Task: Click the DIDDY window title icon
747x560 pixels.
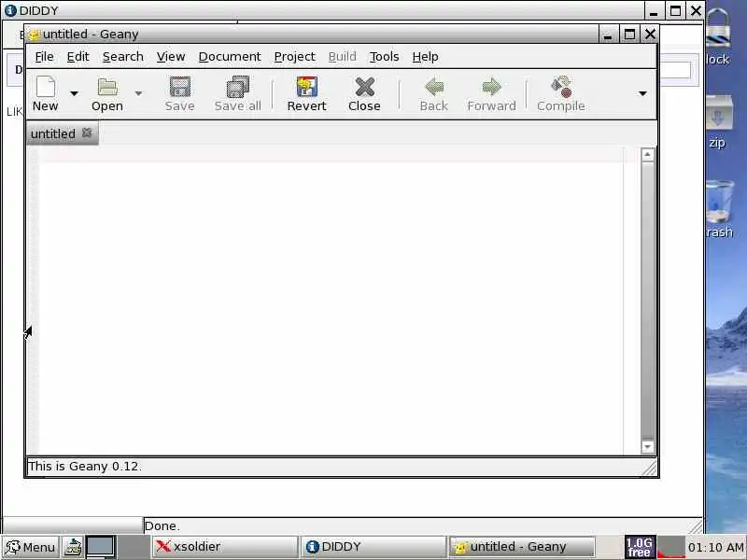Action: 10,10
